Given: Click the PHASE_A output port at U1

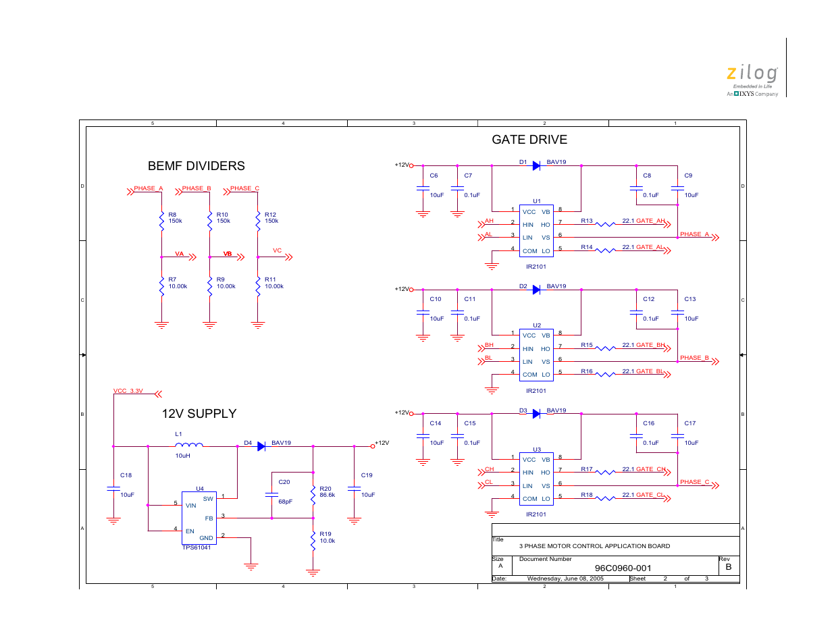Looking at the screenshot, I should click(x=699, y=236).
